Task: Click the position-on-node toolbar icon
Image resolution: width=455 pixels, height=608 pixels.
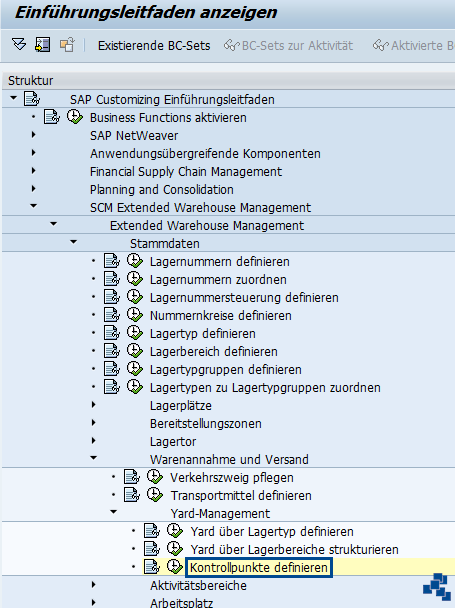Action: point(43,45)
